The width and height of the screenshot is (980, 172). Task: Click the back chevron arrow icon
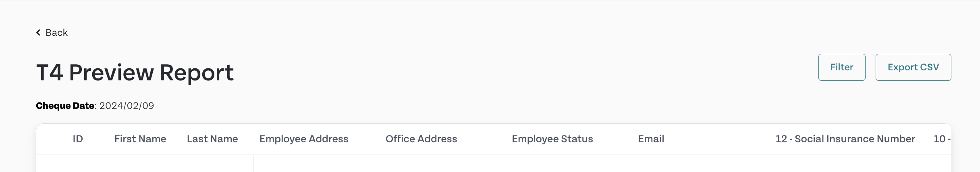pyautogui.click(x=38, y=33)
